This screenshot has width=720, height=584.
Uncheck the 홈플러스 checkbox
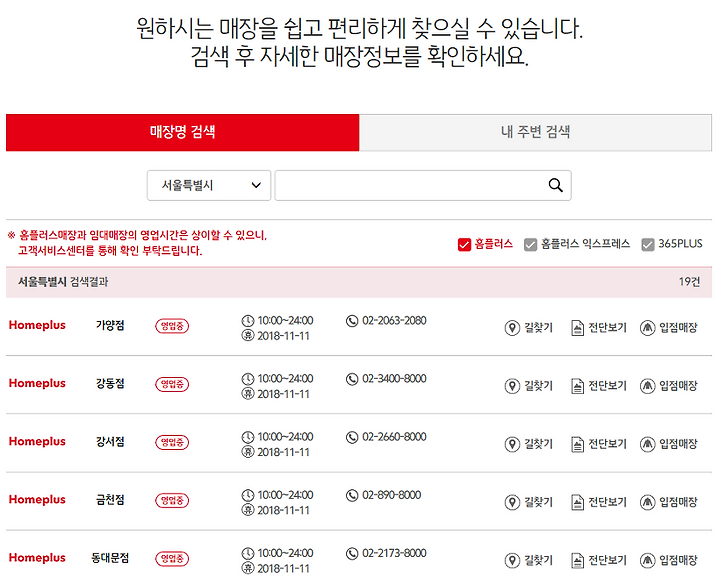click(x=464, y=244)
